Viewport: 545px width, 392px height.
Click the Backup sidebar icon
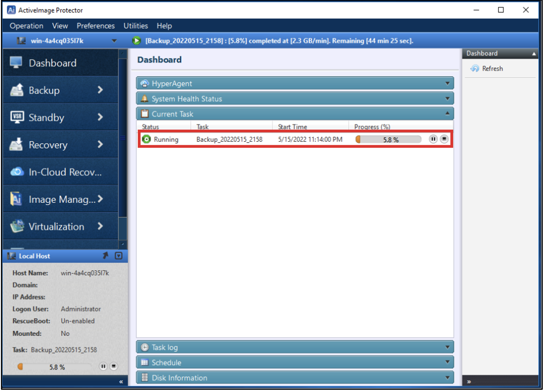[17, 90]
